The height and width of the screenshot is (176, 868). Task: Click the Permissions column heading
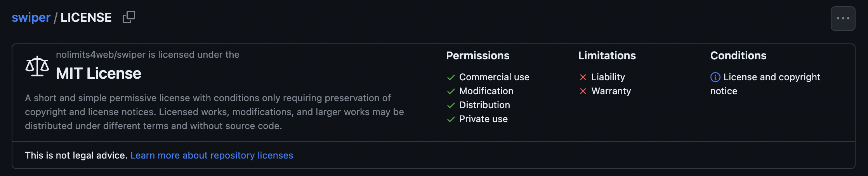[x=477, y=55]
